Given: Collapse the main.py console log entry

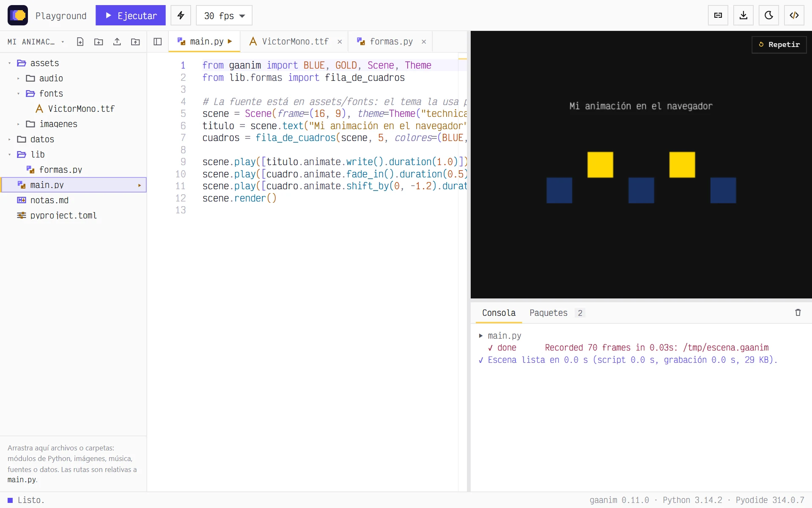Looking at the screenshot, I should click(x=481, y=336).
